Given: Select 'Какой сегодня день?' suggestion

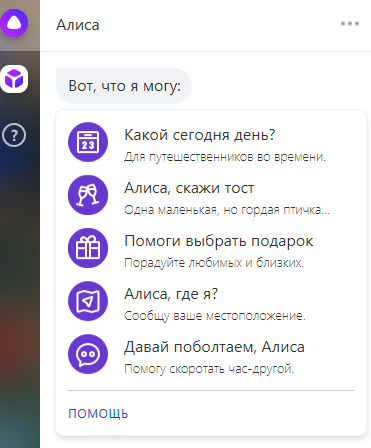Looking at the screenshot, I should [200, 135].
